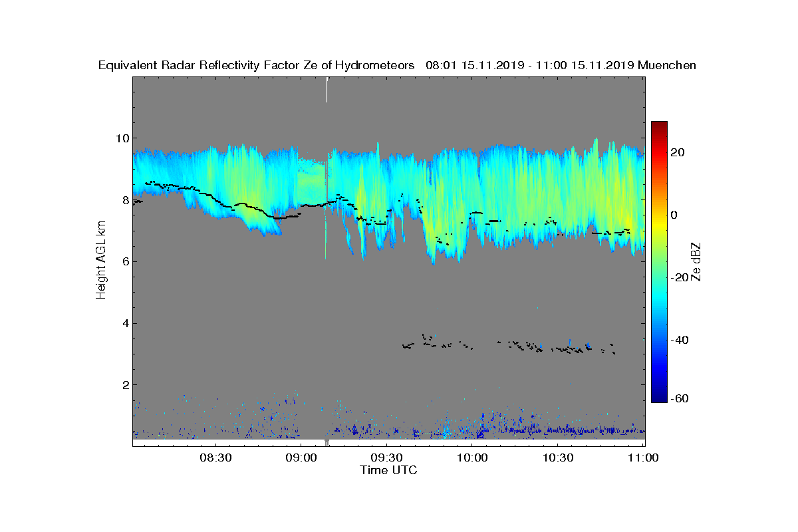Click the 'Time UTC' axis label
798x532 pixels.
click(389, 470)
